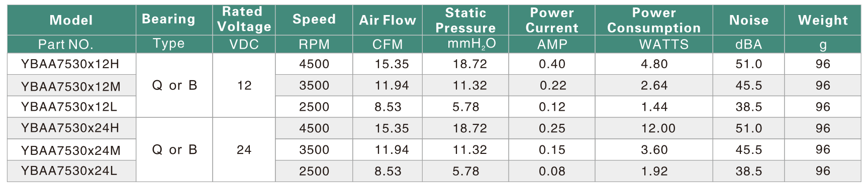Image resolution: width=868 pixels, height=187 pixels.
Task: Click the Weight column header
Action: (x=823, y=20)
